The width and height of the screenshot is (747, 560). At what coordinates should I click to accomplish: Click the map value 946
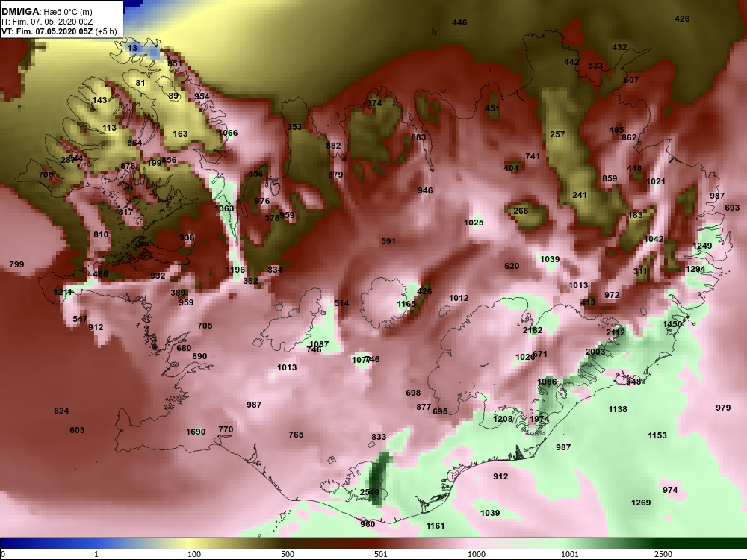click(x=426, y=190)
